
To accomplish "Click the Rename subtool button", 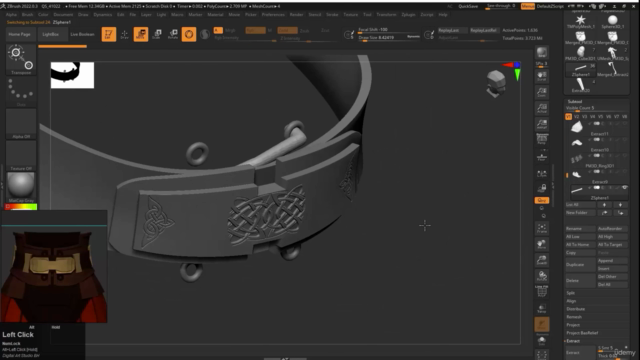I will (x=580, y=229).
